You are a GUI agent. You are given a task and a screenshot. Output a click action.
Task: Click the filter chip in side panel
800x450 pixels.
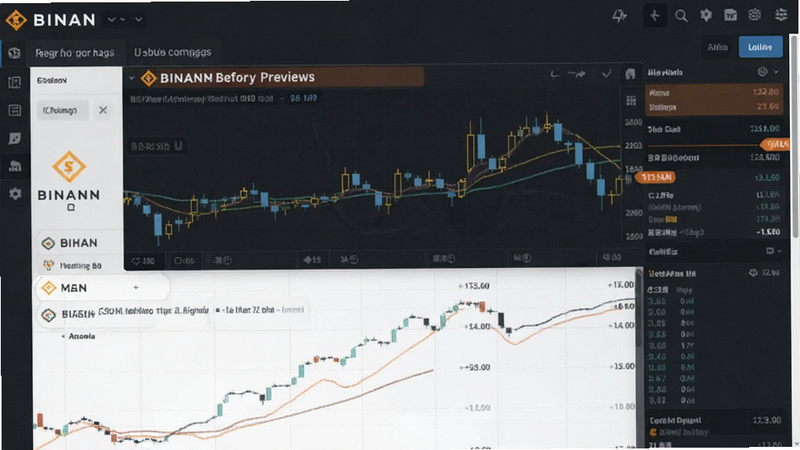click(62, 110)
